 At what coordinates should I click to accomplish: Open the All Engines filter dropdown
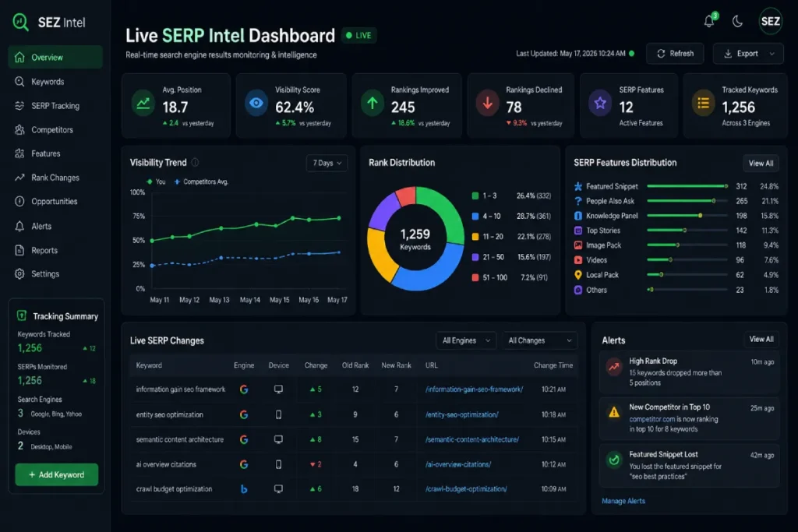[466, 340]
